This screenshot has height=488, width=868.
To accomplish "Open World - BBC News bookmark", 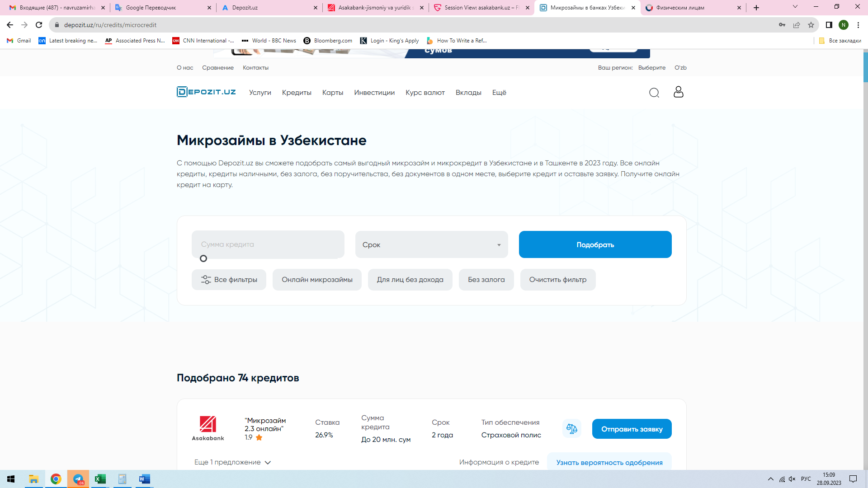I will coord(269,41).
